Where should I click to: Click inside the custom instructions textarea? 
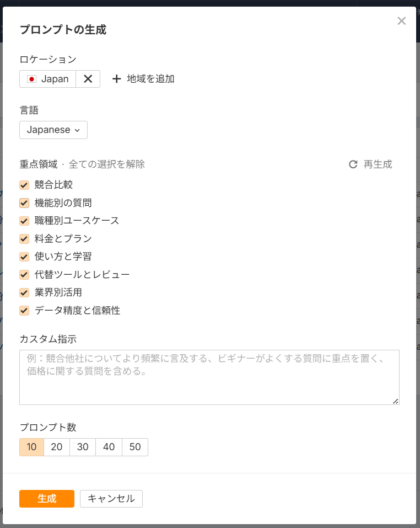(209, 375)
